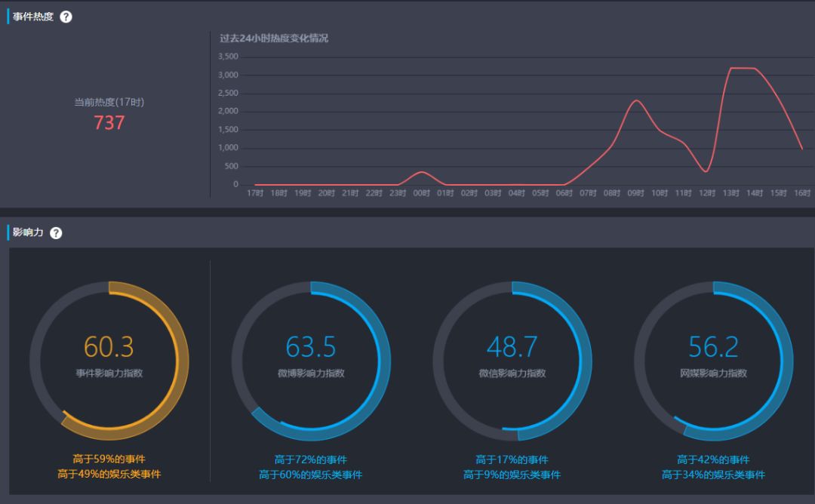Click the 60.3 event influence gauge
The height and width of the screenshot is (504, 815).
click(x=109, y=361)
